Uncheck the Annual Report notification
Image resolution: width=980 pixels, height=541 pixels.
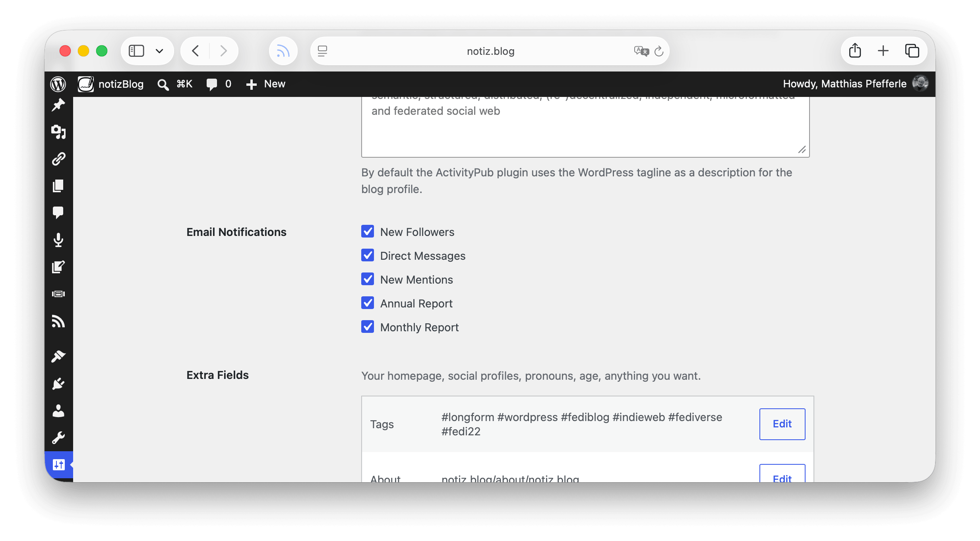point(368,303)
